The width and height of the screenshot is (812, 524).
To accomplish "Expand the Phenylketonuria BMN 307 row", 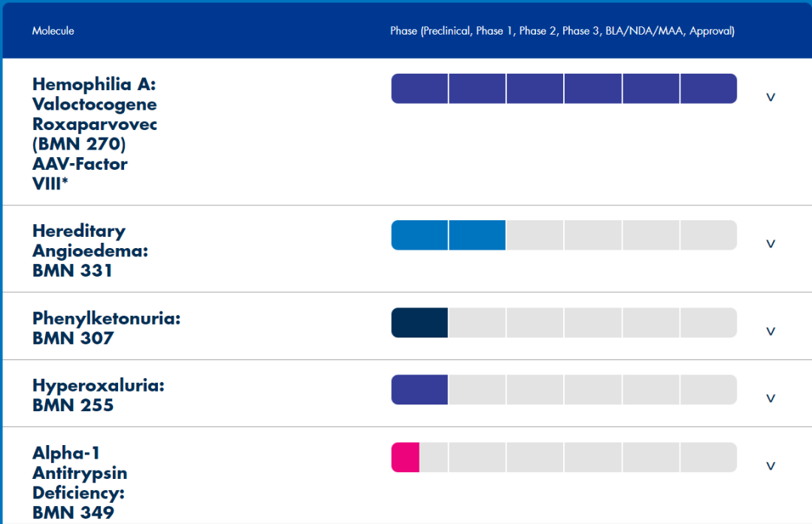I will click(x=770, y=331).
